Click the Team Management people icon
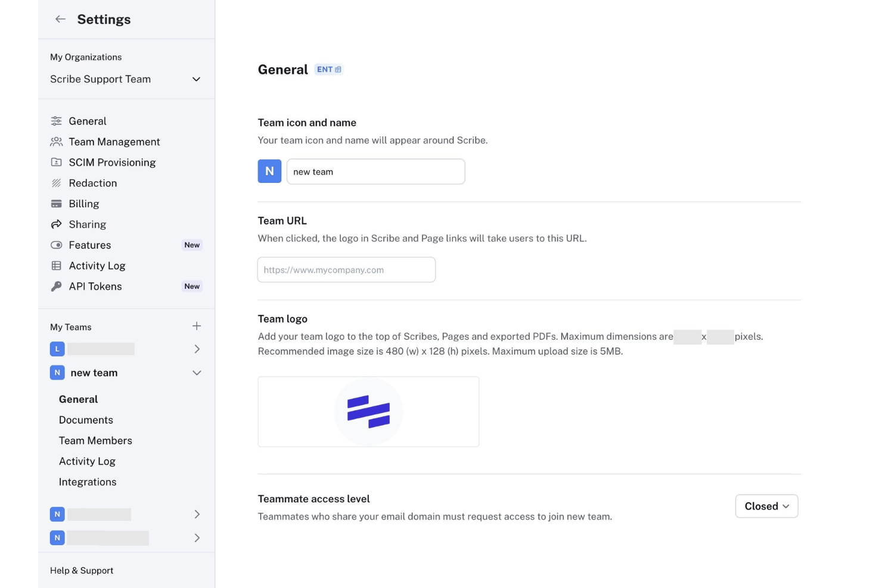 (x=57, y=142)
